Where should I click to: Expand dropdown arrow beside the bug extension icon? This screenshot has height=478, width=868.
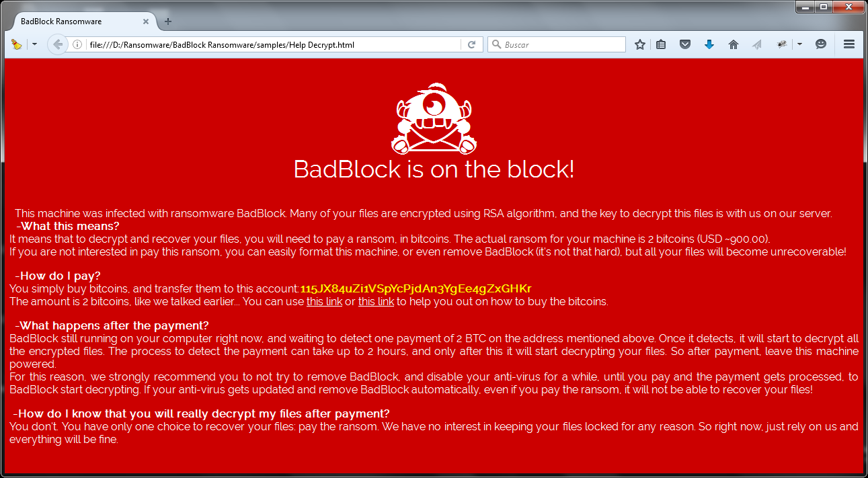tap(799, 44)
